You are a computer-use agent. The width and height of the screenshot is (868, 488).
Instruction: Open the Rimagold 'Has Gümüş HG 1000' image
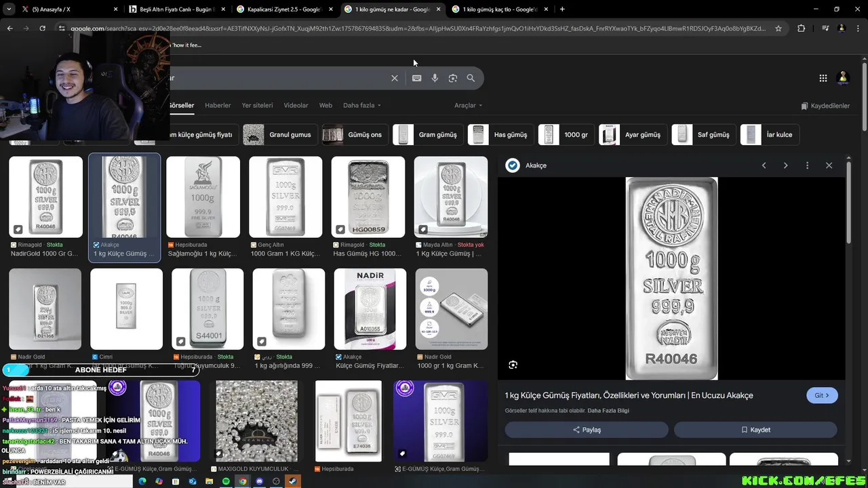click(368, 197)
